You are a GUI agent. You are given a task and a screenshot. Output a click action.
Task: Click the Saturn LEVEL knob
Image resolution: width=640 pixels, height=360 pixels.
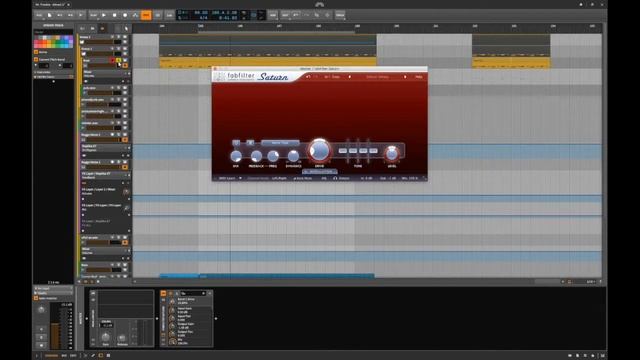coord(392,153)
